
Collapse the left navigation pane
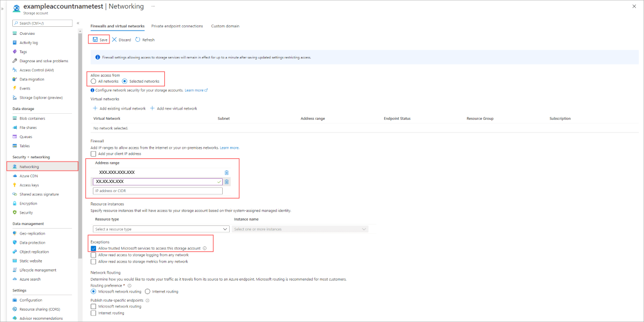(79, 23)
